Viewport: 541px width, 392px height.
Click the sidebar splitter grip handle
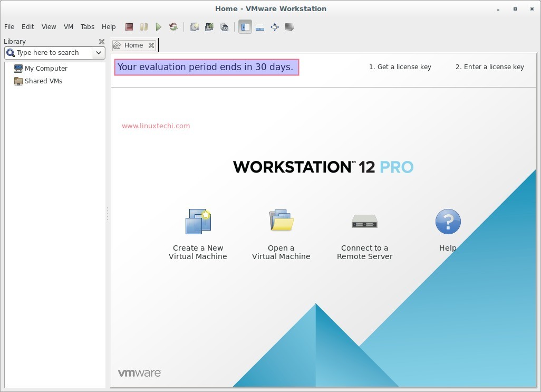tap(108, 214)
